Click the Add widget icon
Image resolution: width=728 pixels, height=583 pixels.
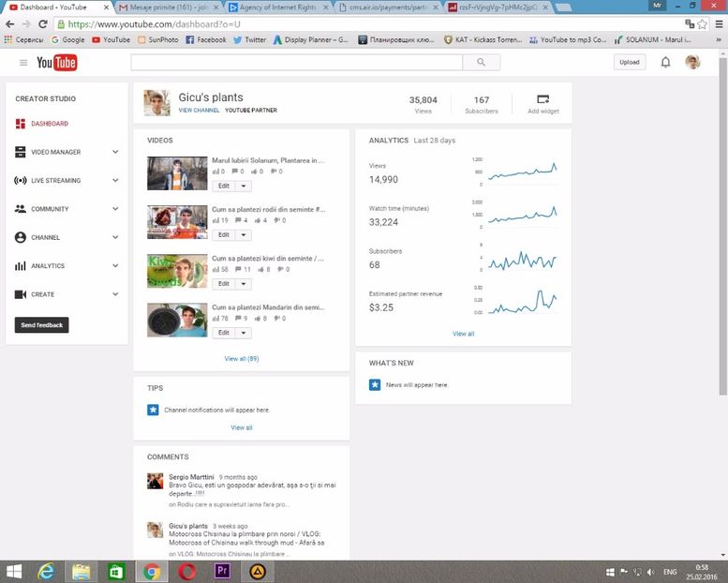coord(543,99)
